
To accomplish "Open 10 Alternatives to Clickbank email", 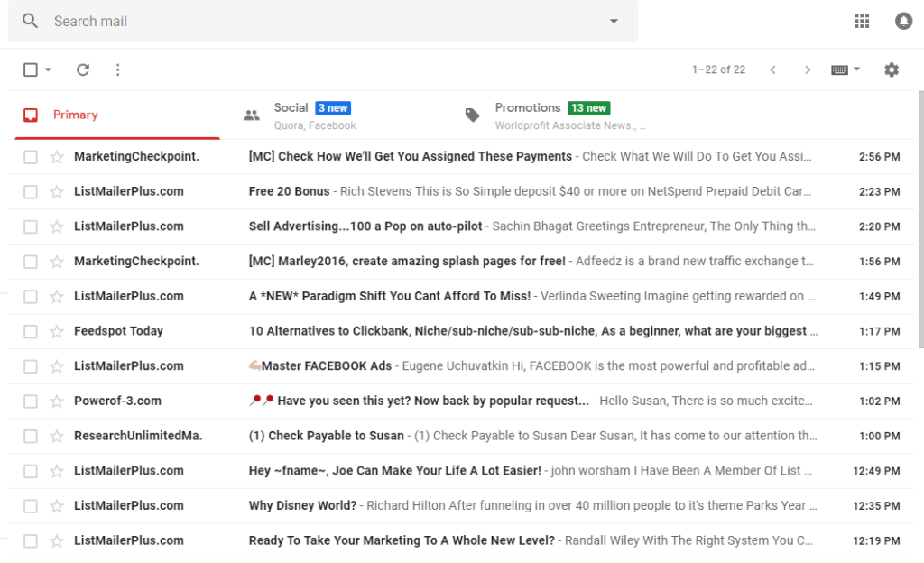I will coord(461,331).
